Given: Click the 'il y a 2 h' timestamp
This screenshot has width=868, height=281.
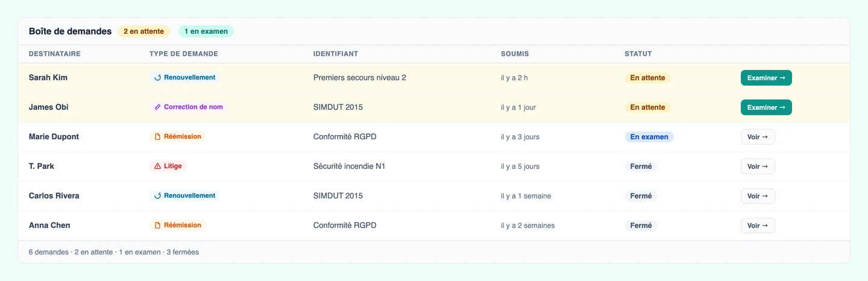Looking at the screenshot, I should pos(514,78).
